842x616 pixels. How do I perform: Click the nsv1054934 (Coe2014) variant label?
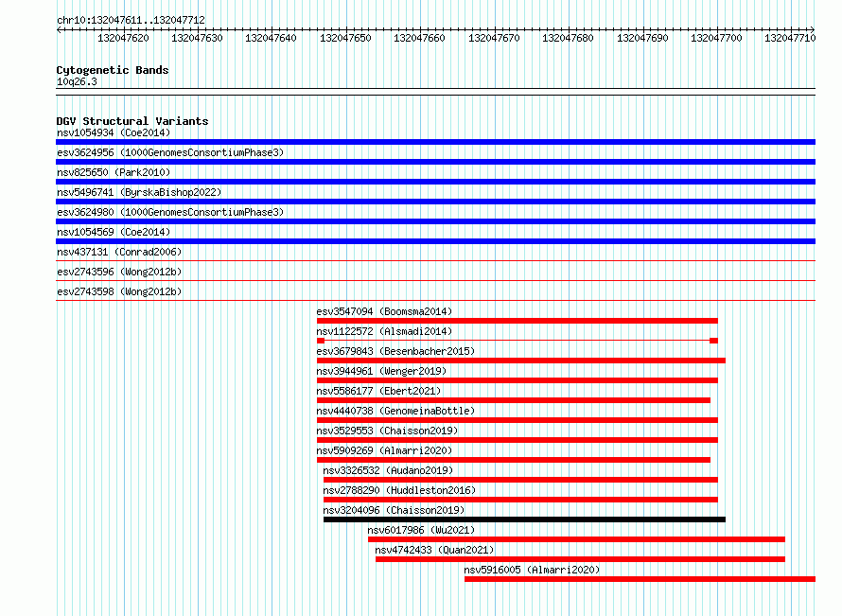[114, 132]
